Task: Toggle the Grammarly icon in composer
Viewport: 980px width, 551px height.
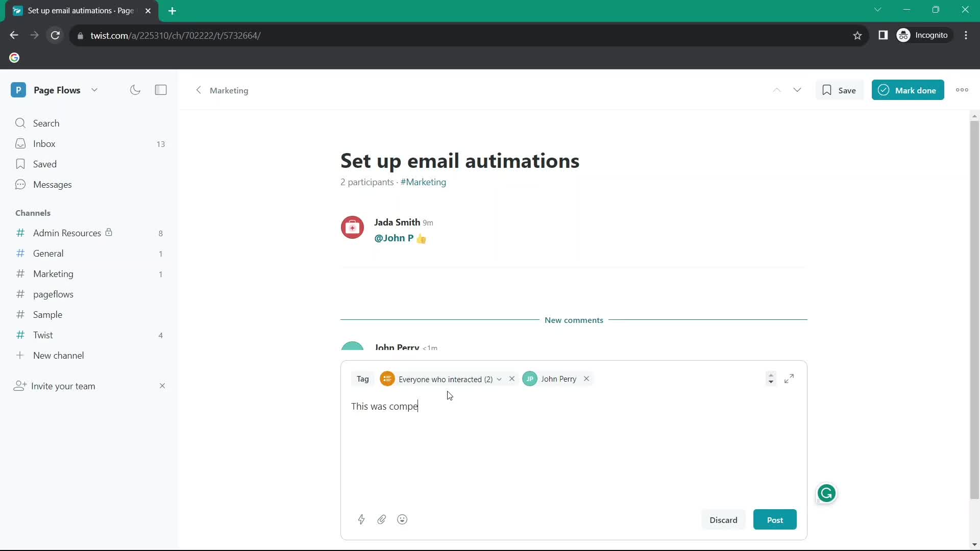Action: click(x=826, y=493)
